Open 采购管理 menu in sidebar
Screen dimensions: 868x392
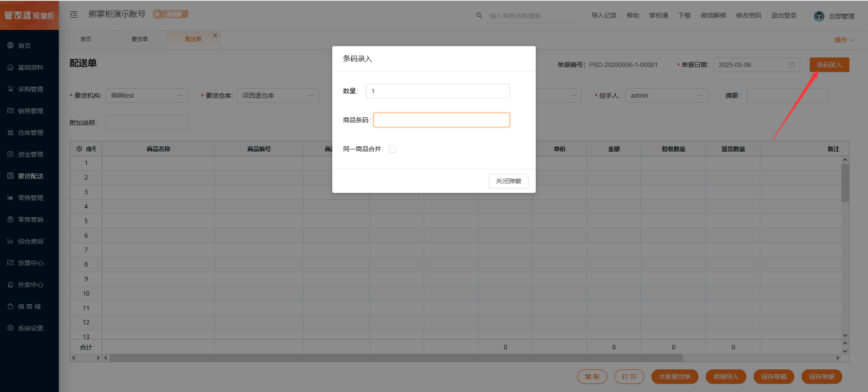30,89
